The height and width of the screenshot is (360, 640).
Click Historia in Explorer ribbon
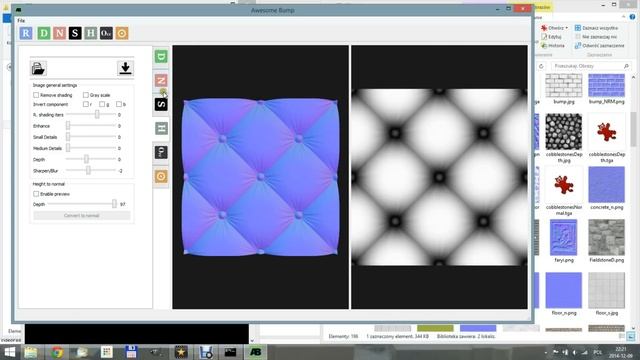pyautogui.click(x=553, y=46)
